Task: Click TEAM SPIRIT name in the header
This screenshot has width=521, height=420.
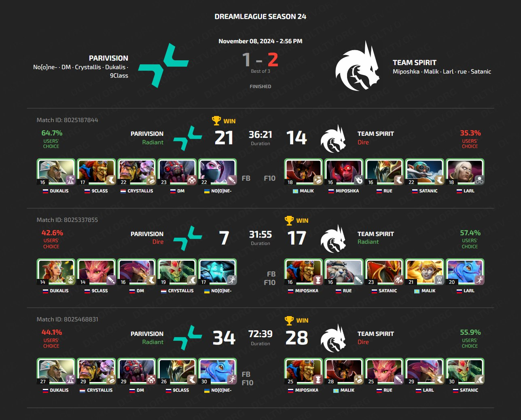Action: point(415,63)
